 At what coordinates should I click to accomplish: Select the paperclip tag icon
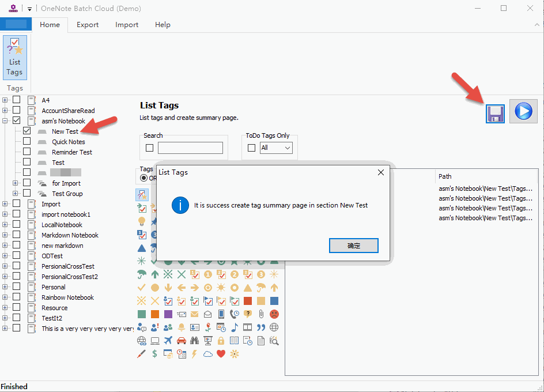pyautogui.click(x=261, y=314)
